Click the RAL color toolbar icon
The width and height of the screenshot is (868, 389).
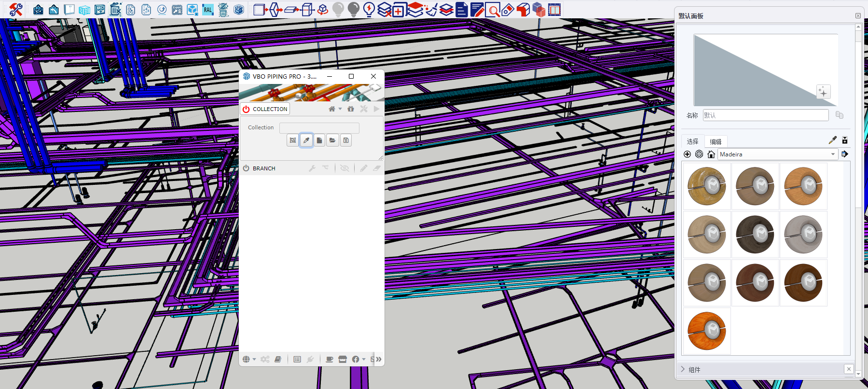pos(207,10)
